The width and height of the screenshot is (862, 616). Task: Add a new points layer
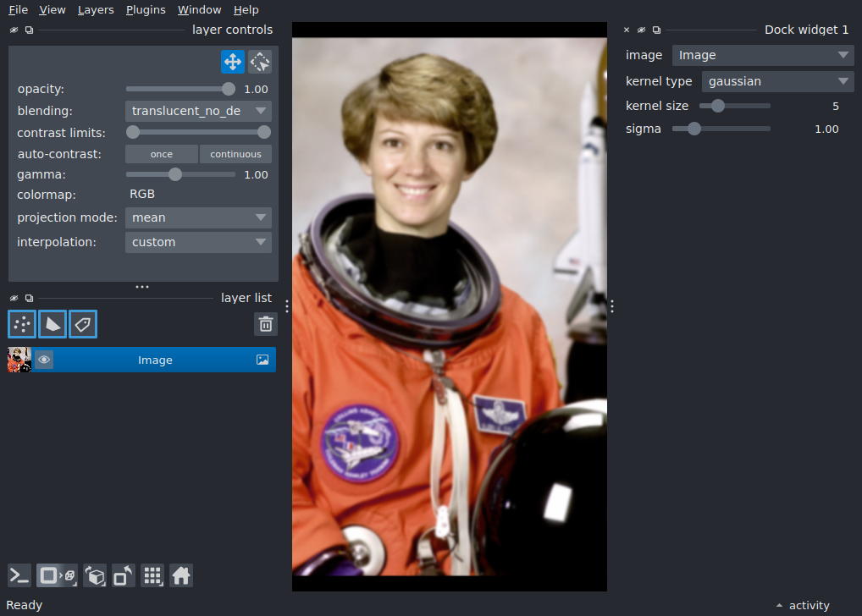(22, 324)
